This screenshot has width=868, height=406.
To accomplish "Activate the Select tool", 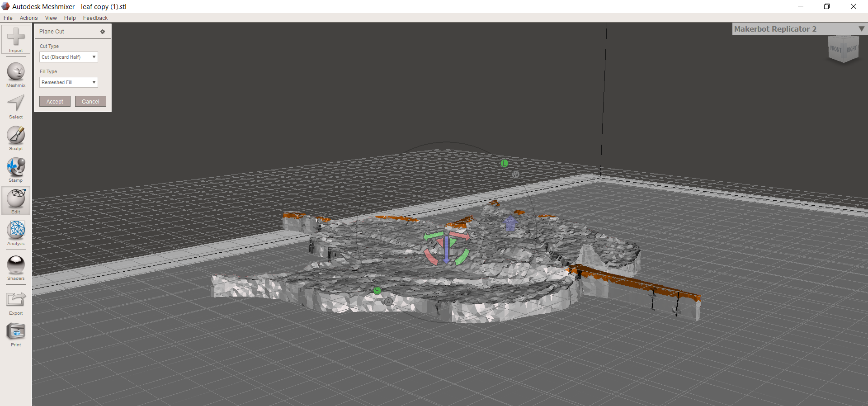I will [16, 107].
